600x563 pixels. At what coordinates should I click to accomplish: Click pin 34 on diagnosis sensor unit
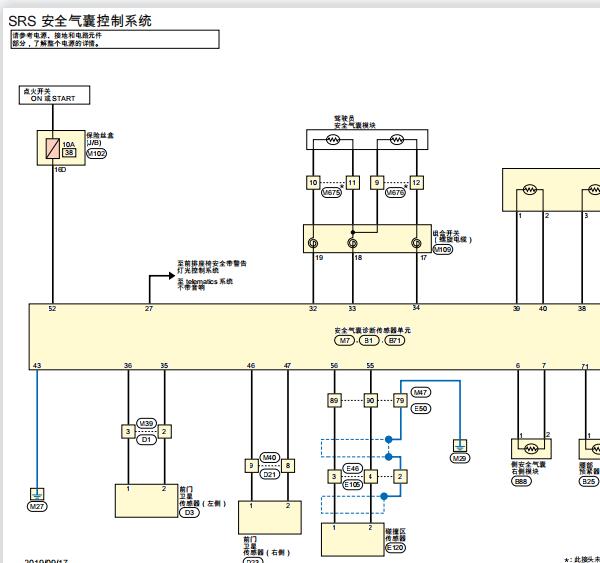(416, 308)
